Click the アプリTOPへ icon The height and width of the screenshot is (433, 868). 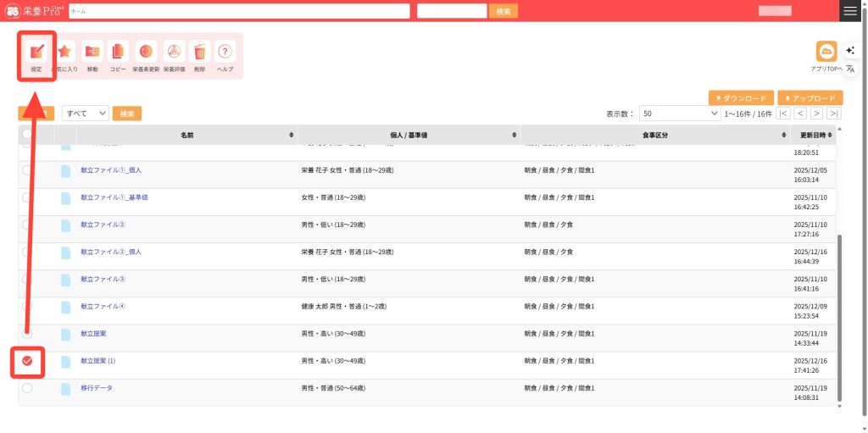[x=826, y=52]
